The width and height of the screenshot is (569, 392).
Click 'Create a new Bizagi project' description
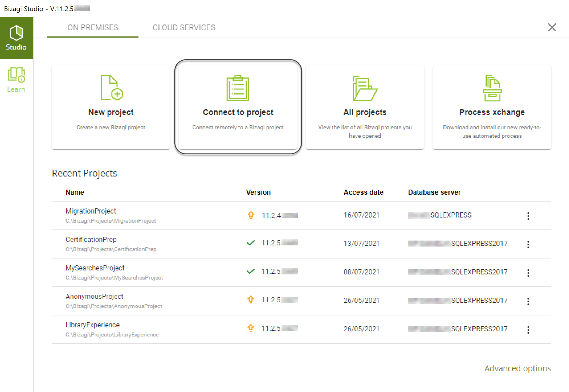tap(111, 127)
